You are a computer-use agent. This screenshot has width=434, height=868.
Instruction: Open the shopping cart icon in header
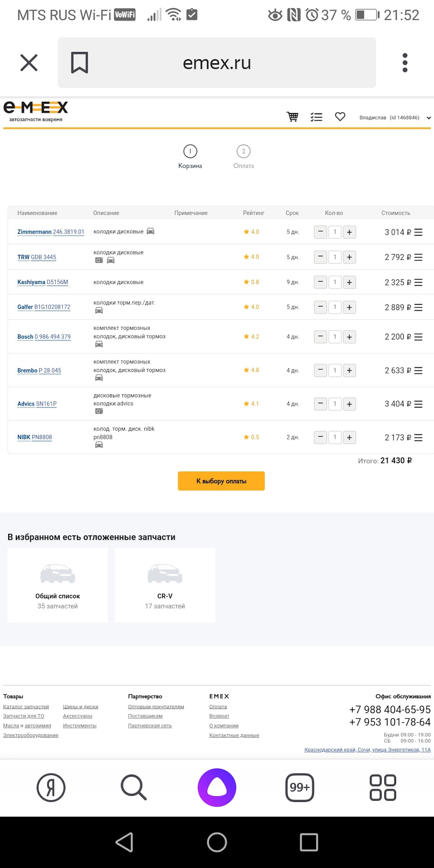292,117
